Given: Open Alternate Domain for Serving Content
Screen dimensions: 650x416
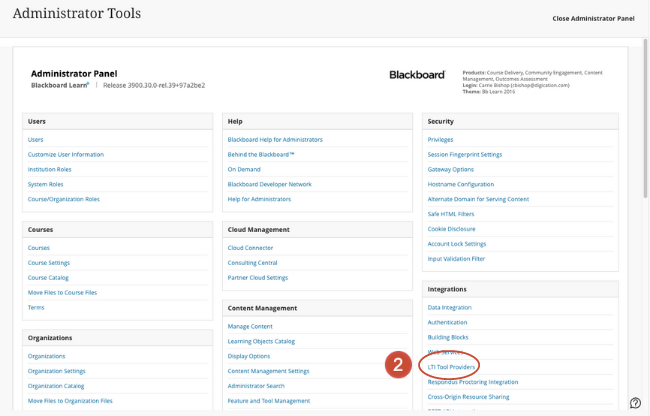Looking at the screenshot, I should pos(478,199).
